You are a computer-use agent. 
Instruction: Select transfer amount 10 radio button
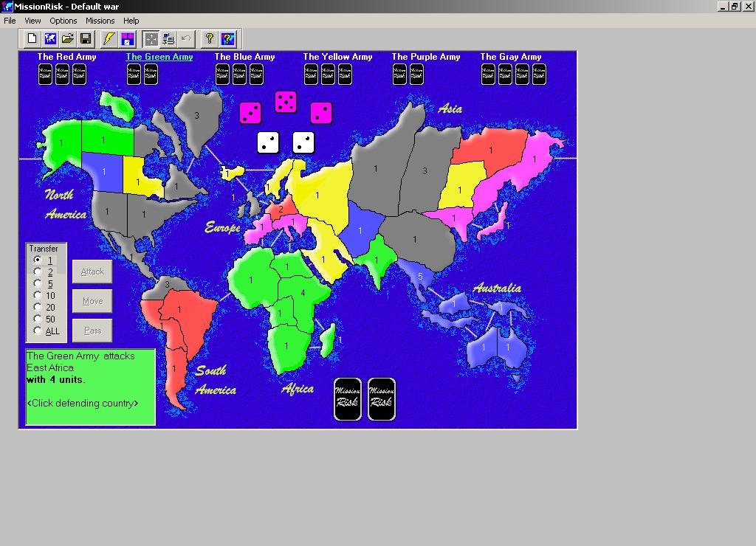click(38, 295)
